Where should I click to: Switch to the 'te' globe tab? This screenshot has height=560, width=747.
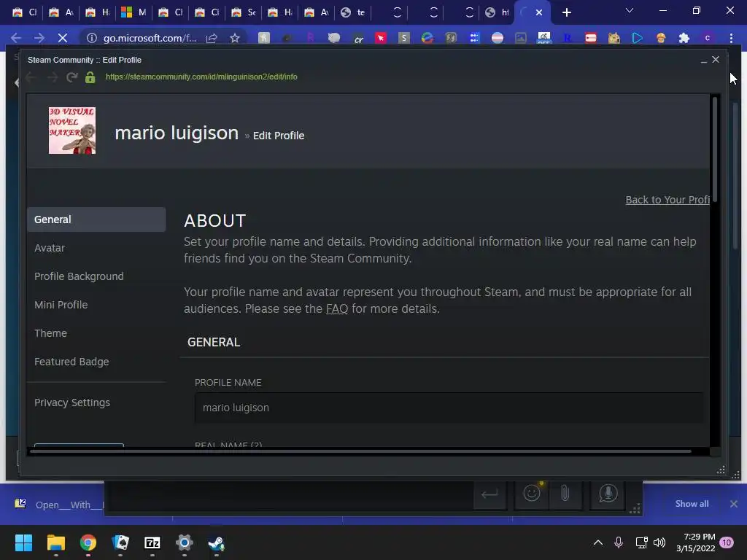point(352,12)
